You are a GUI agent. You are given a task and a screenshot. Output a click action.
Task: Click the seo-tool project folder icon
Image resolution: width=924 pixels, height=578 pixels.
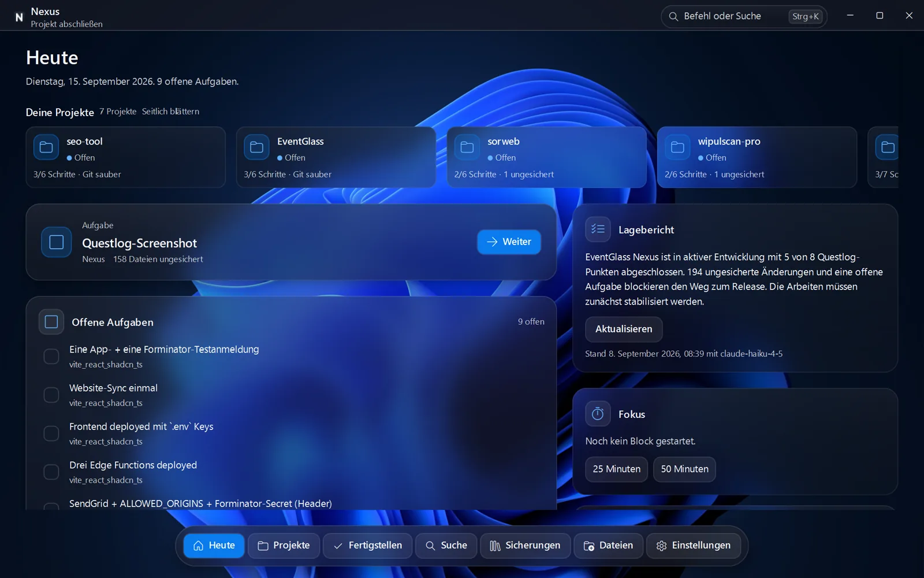point(46,147)
